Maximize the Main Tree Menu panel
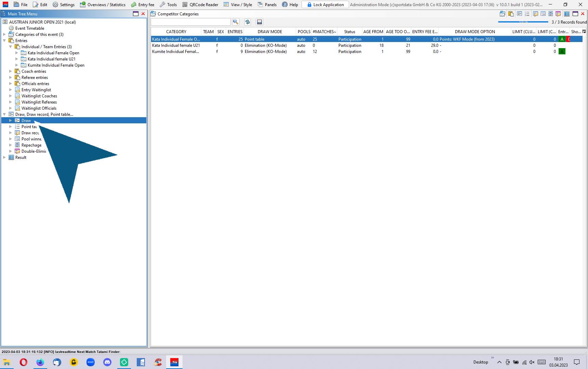The height and width of the screenshot is (369, 588). pyautogui.click(x=136, y=14)
